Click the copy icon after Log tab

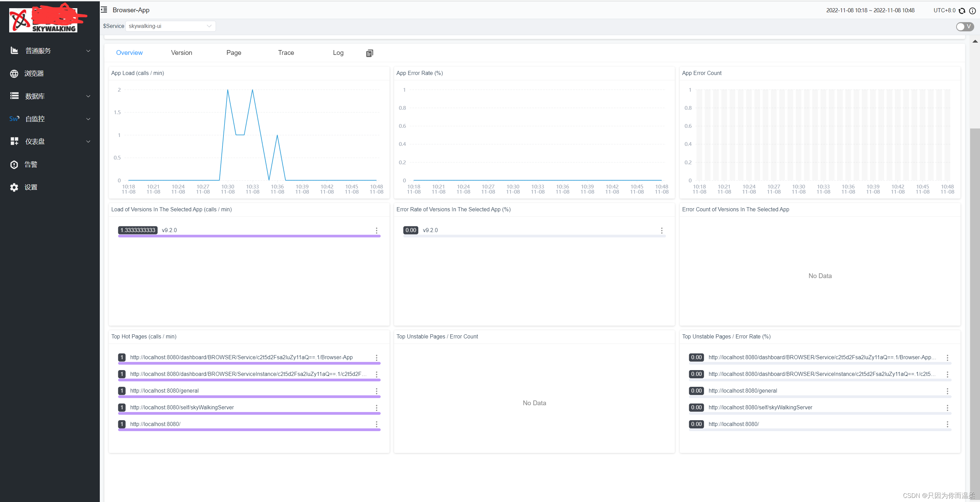[x=369, y=53]
